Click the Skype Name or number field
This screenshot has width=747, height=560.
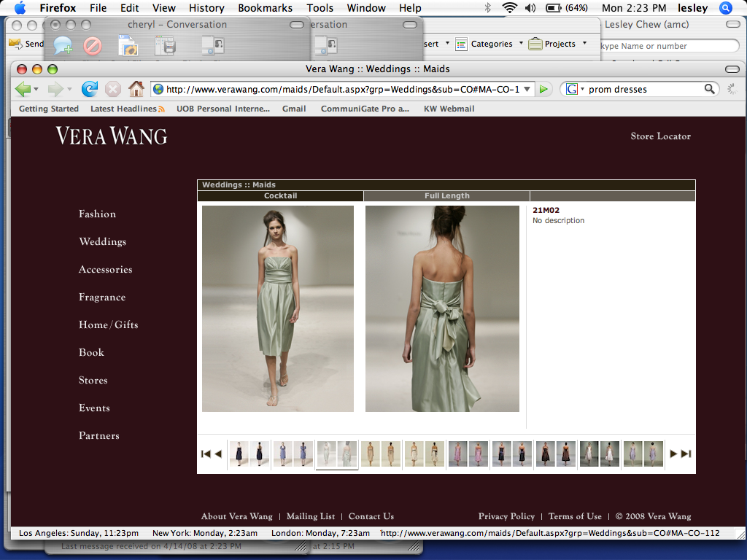(670, 46)
